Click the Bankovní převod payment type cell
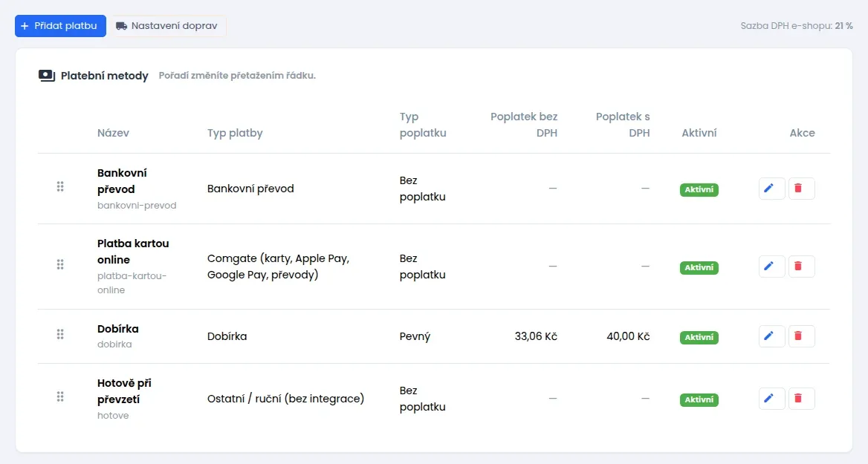The image size is (868, 464). coord(250,189)
